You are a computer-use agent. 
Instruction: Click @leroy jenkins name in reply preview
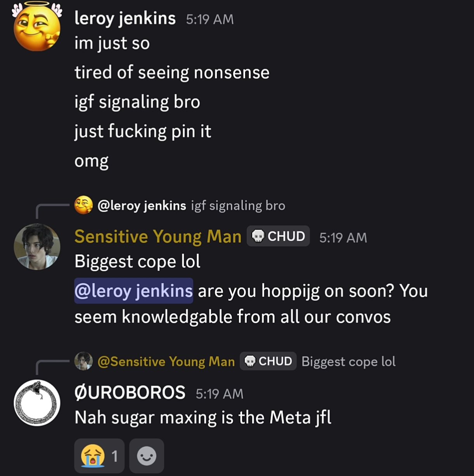tap(142, 205)
